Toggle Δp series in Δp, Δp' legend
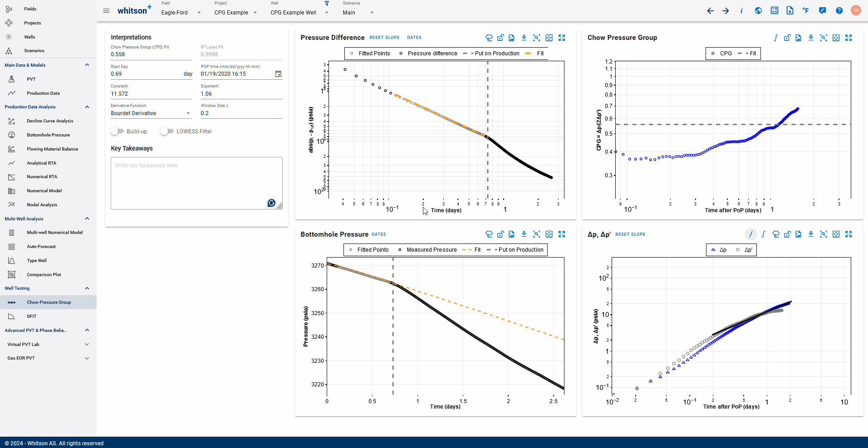 pos(719,250)
